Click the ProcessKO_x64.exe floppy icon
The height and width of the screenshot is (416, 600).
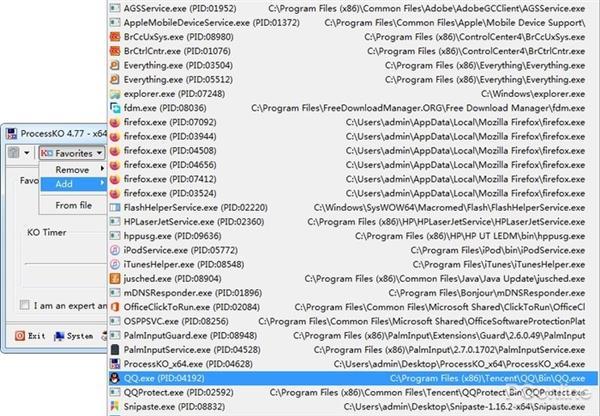click(x=115, y=364)
